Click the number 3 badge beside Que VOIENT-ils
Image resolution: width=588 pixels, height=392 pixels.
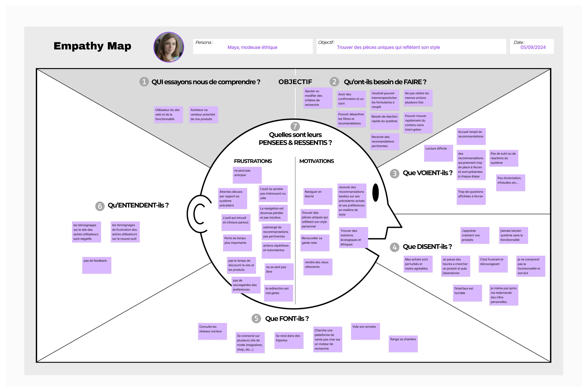click(x=394, y=173)
